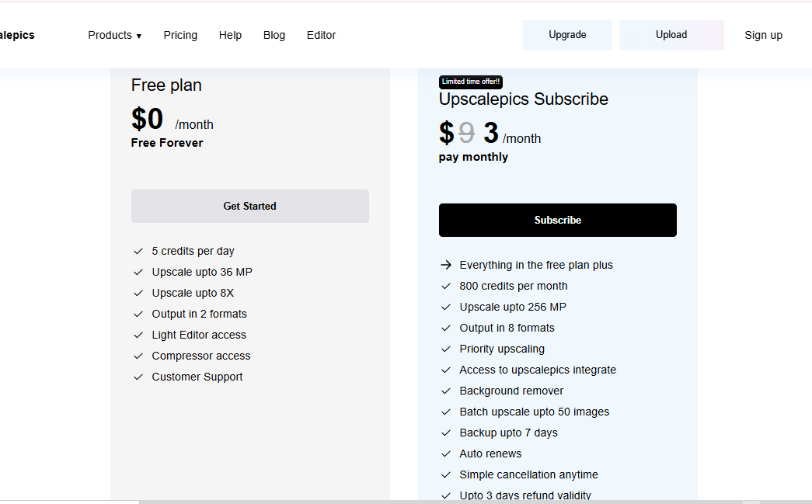Click 'Auto renews' feature text

(490, 454)
